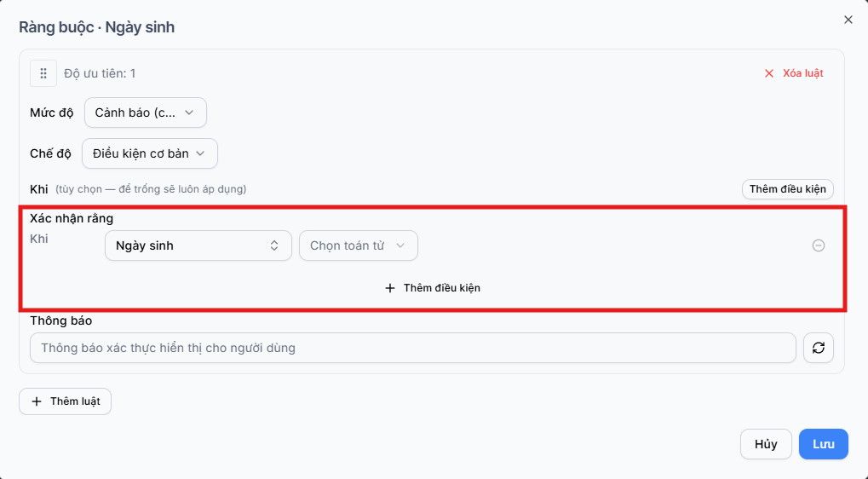Click the red X icon beside Xóa luật
The height and width of the screenshot is (479, 868).
[x=769, y=73]
